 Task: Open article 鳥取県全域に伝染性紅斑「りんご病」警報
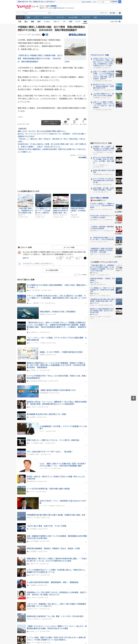[x=55, y=616]
